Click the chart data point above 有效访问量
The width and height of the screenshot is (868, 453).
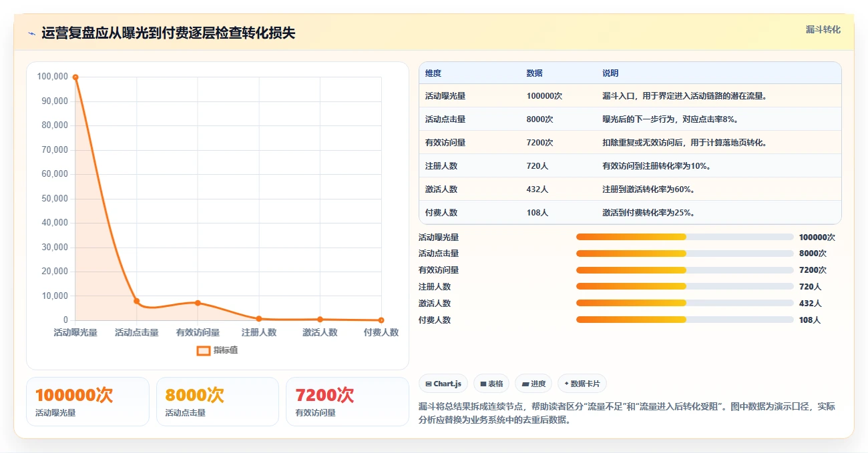[x=198, y=303]
